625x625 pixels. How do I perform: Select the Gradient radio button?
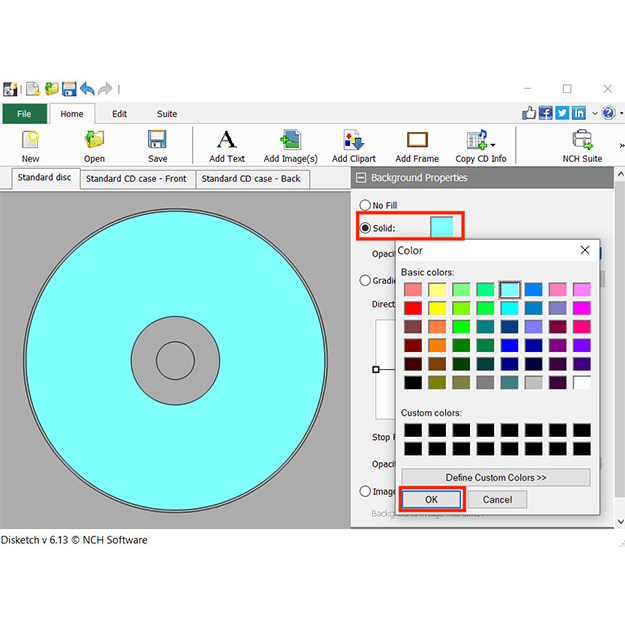click(365, 280)
